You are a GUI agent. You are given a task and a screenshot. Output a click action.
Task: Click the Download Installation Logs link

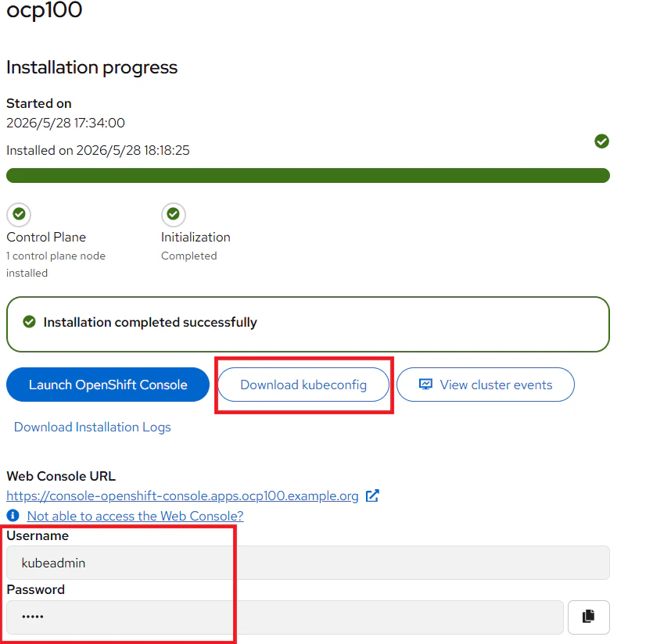[92, 427]
